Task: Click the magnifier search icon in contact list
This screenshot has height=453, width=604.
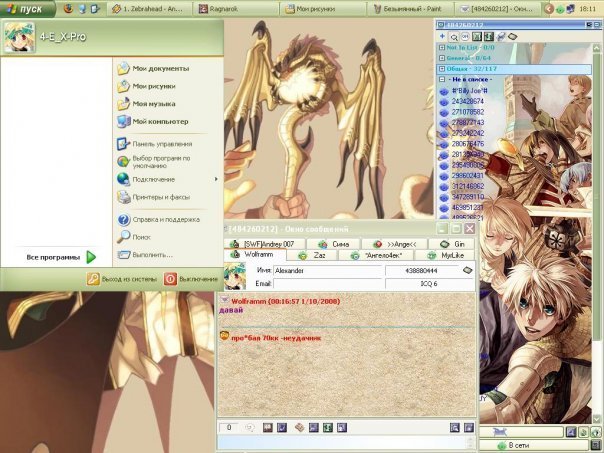Action: coord(455,37)
